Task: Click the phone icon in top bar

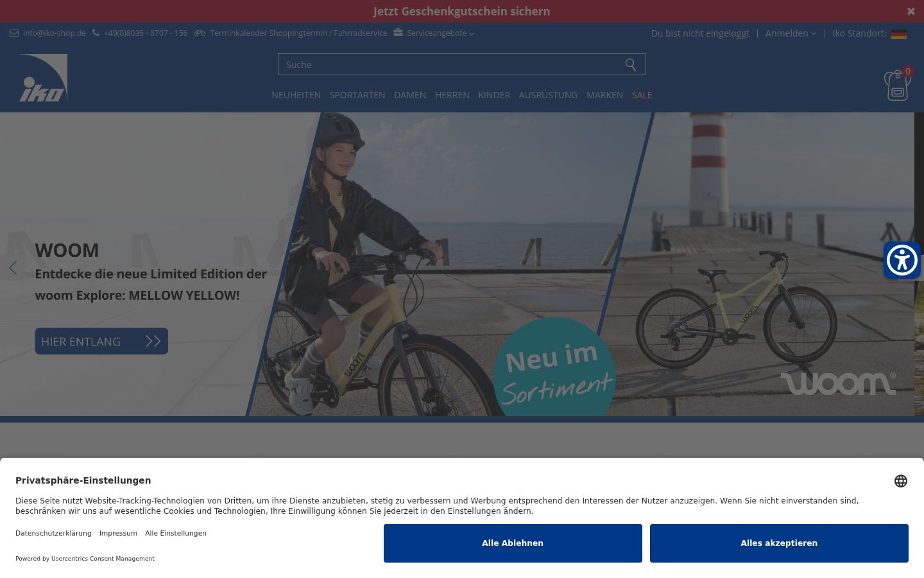Action: pos(96,33)
